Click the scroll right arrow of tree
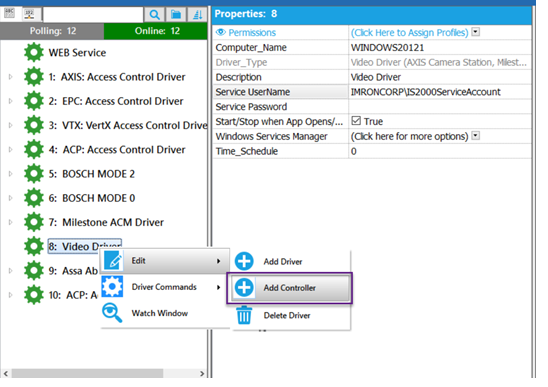 tap(202, 373)
